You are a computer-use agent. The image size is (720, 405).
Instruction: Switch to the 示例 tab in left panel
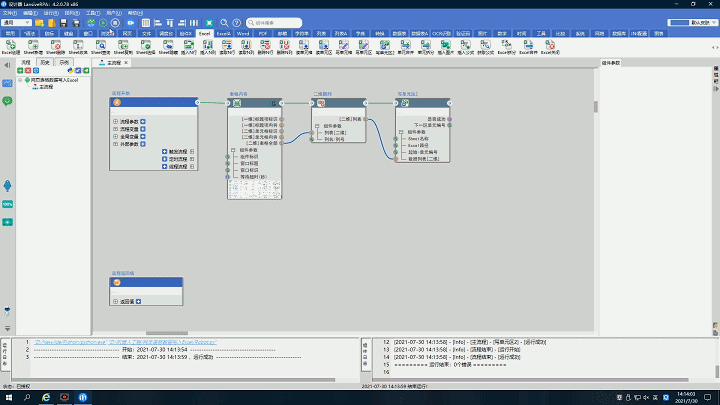tap(64, 62)
